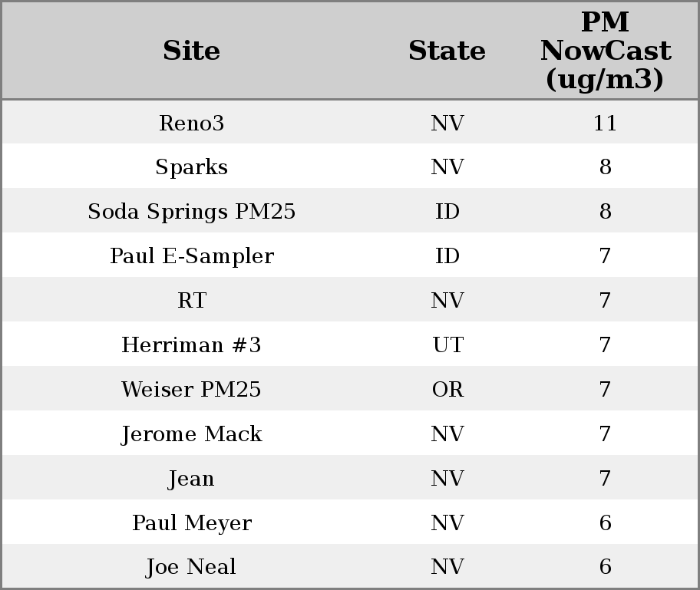Click the PM NowCast column header

tap(605, 51)
